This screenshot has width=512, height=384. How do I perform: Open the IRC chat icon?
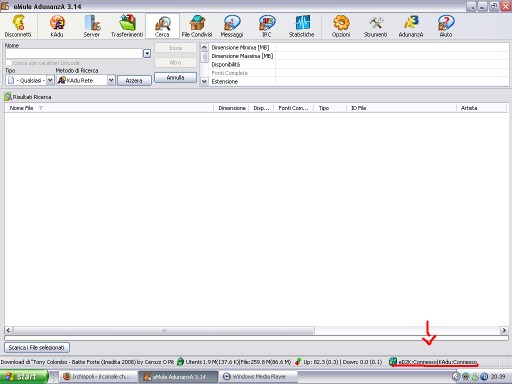pyautogui.click(x=266, y=26)
